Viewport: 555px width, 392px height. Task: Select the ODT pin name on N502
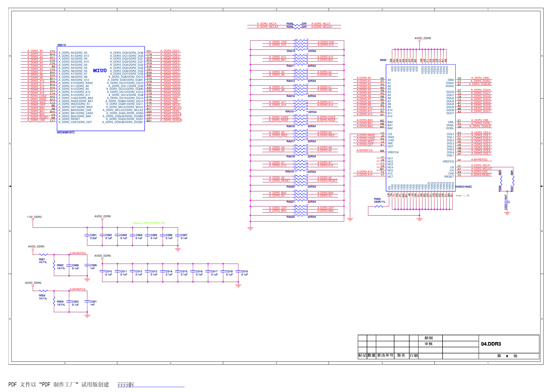click(x=390, y=147)
